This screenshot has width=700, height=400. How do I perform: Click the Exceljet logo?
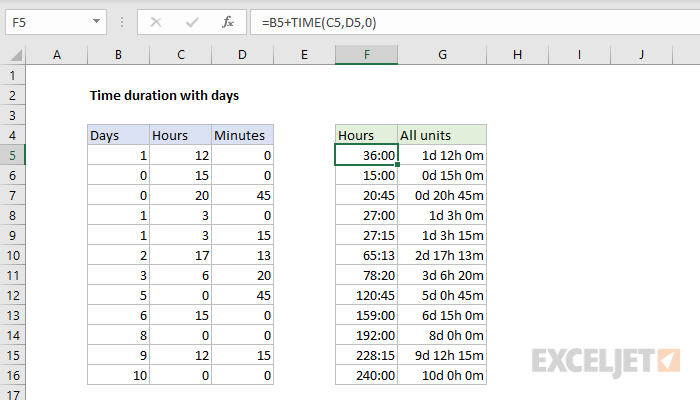(x=607, y=360)
